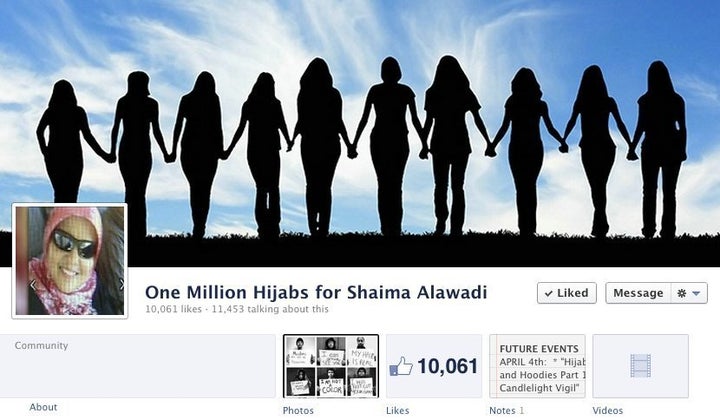This screenshot has height=420, width=720.
Task: Expand the dropdown arrow next to gear
Action: click(696, 293)
